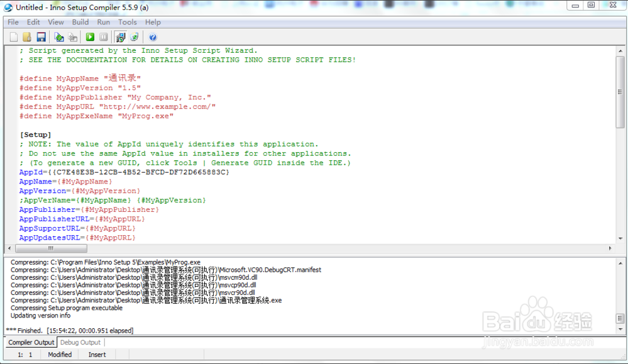The width and height of the screenshot is (628, 364).
Task: Click the 'Insert' status bar entry
Action: (97, 355)
